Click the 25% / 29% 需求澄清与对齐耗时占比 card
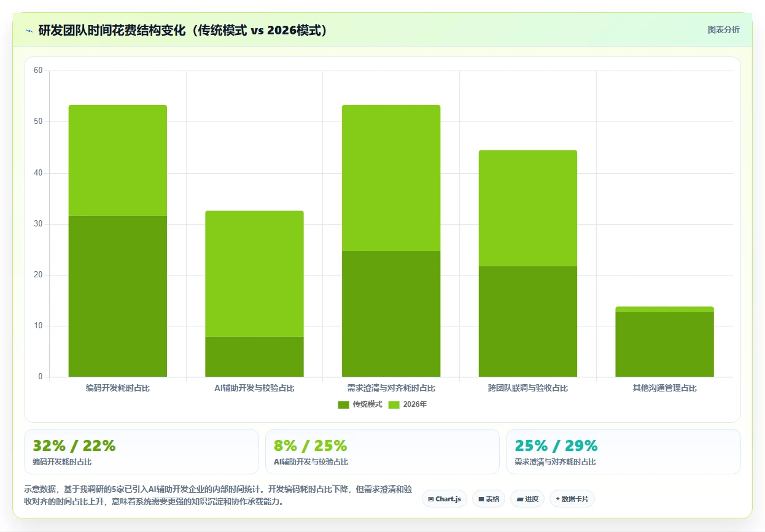Image resolution: width=765 pixels, height=532 pixels. [x=623, y=452]
